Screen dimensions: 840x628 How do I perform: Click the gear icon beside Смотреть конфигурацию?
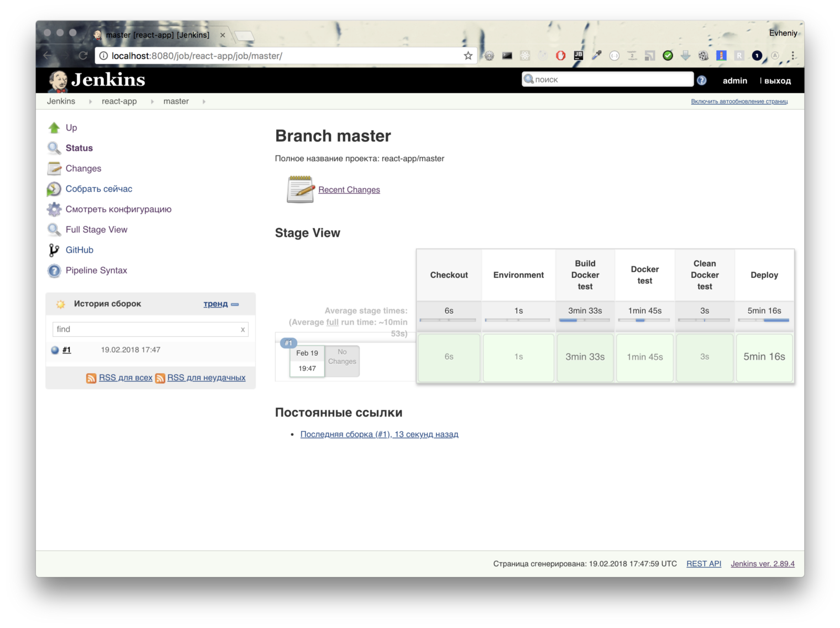pyautogui.click(x=54, y=209)
